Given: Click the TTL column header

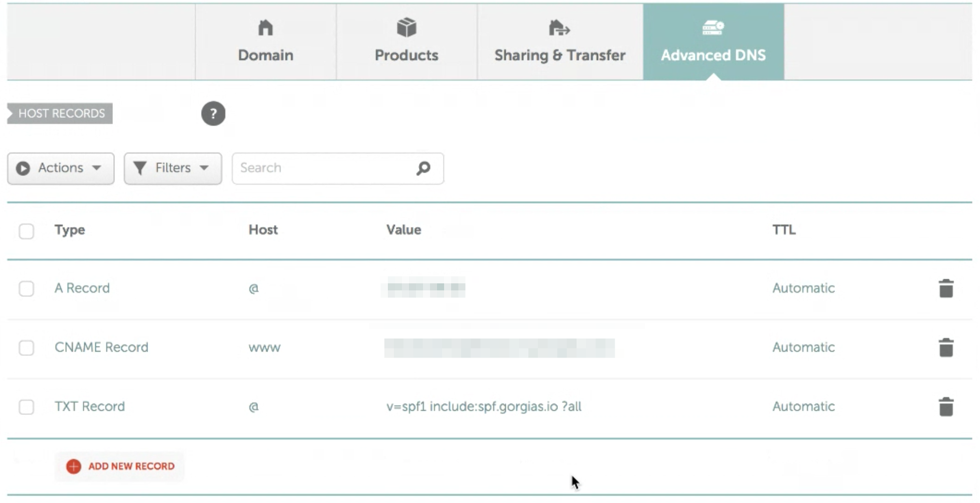Looking at the screenshot, I should pyautogui.click(x=784, y=230).
